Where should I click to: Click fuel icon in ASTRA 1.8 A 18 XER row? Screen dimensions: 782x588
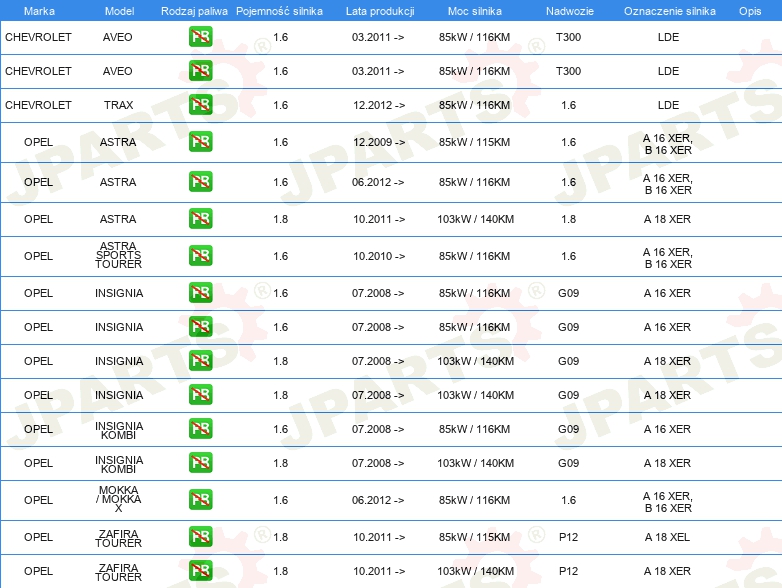tap(200, 218)
